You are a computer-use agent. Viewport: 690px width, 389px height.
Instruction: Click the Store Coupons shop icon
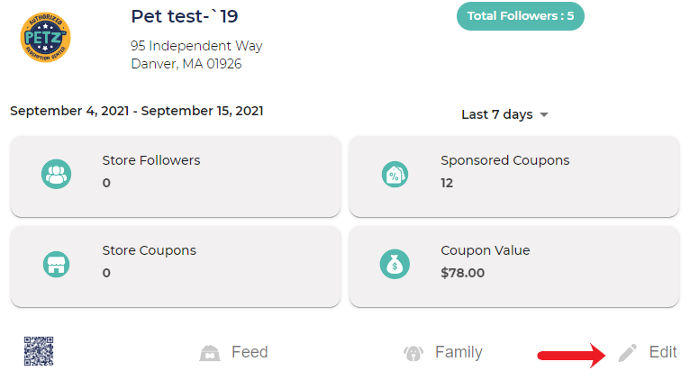click(x=56, y=264)
